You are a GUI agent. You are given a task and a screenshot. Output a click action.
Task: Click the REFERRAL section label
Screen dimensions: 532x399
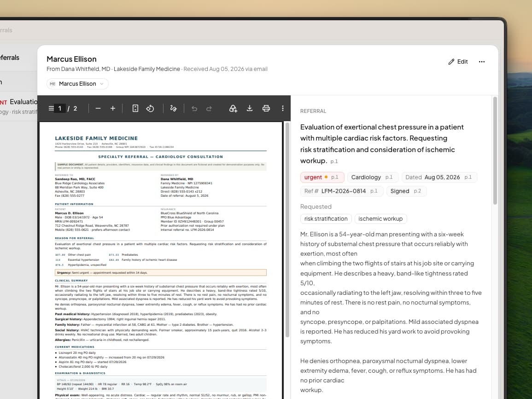tap(313, 111)
